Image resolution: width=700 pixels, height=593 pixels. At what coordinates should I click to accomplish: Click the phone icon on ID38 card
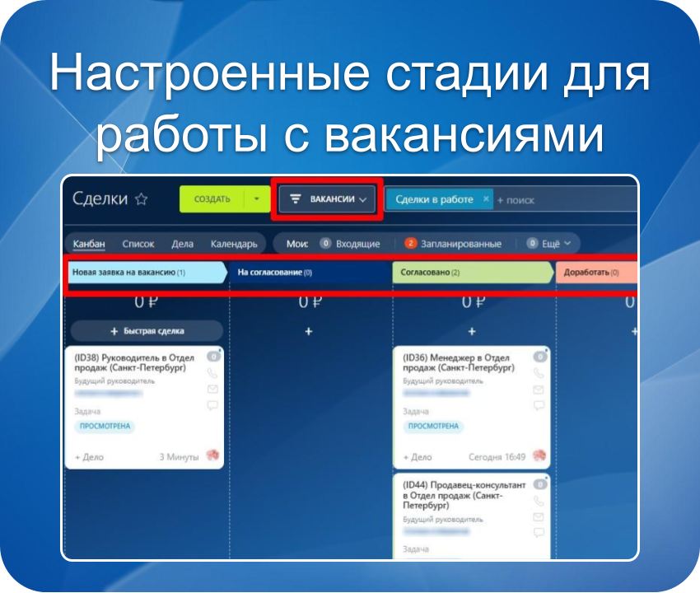tap(212, 373)
